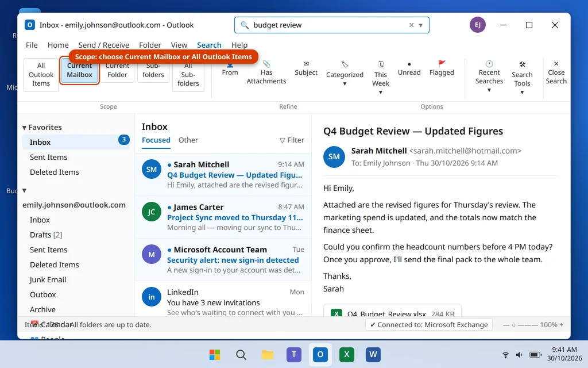This screenshot has width=588, height=368.
Task: Click Sarah Mitchell's SM avatar in message list
Action: point(152,170)
